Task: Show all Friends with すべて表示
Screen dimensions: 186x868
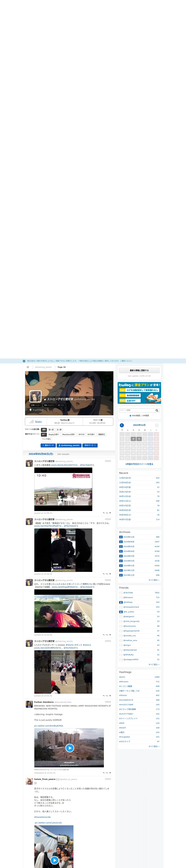Action: click(x=154, y=664)
